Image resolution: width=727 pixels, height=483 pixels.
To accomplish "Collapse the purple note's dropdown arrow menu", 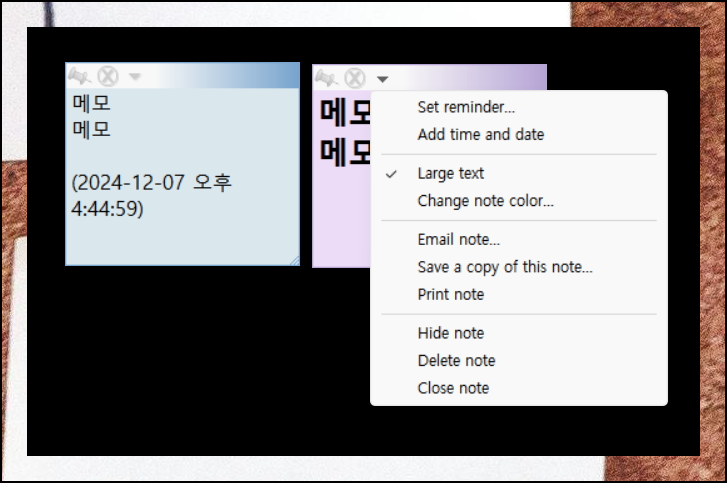I will [382, 79].
